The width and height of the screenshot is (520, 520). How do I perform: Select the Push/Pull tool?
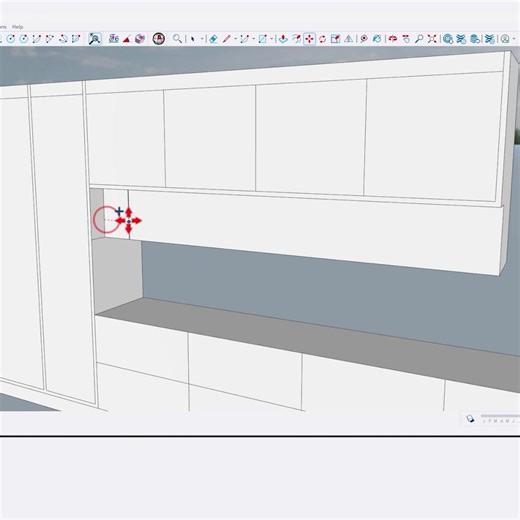pyautogui.click(x=283, y=39)
